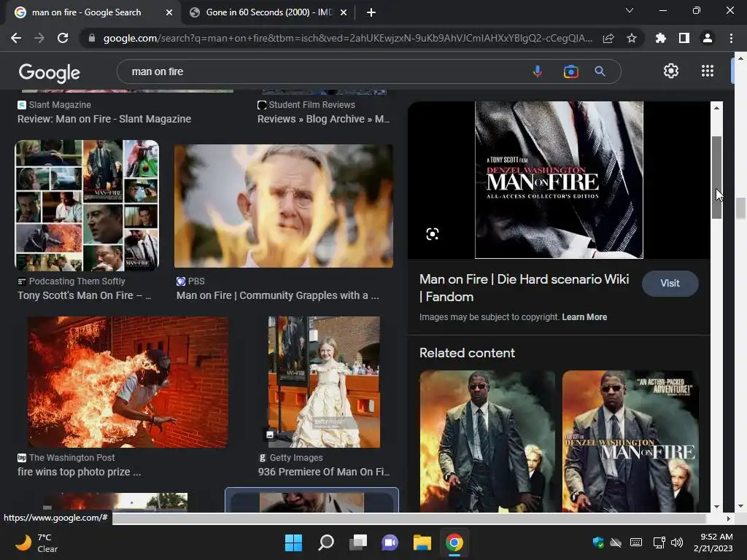The image size is (747, 560).
Task: Open Tony Scott's Man On Fire result link
Action: (85, 296)
